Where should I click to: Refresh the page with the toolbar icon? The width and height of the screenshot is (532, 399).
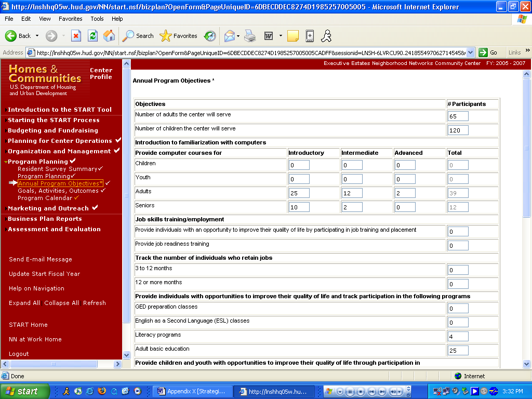coord(92,36)
